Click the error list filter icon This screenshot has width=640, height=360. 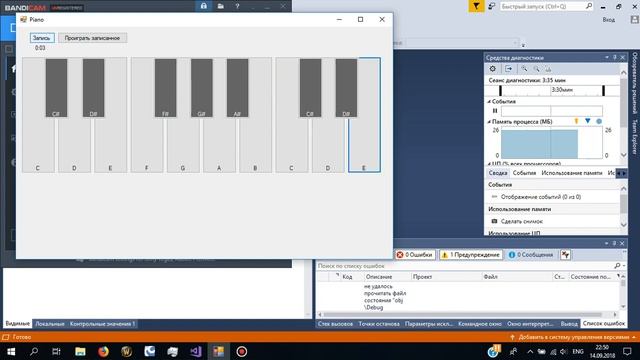[x=565, y=255]
